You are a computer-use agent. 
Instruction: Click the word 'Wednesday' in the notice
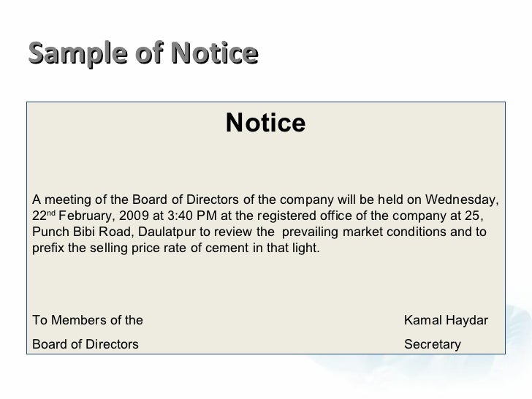[462, 199]
